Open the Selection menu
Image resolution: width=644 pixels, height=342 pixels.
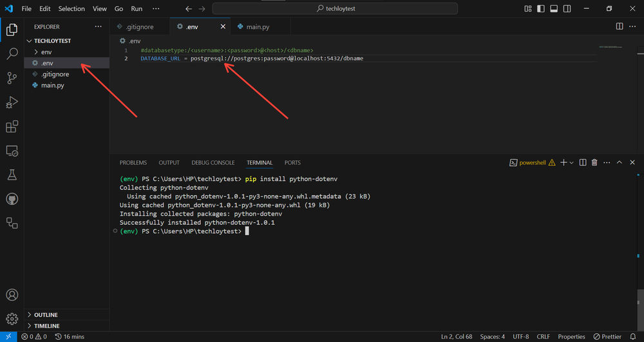[71, 9]
